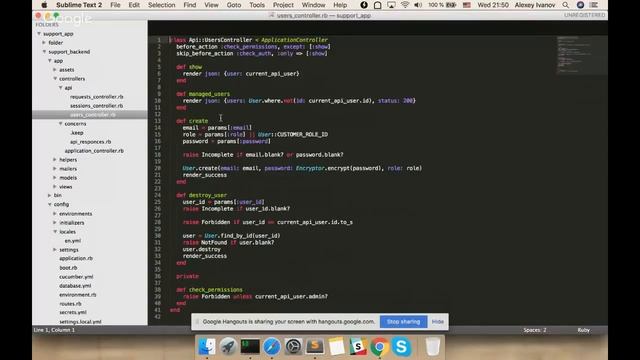Click the Alexey Ivanov user name
640x360 pixels.
coord(535,5)
